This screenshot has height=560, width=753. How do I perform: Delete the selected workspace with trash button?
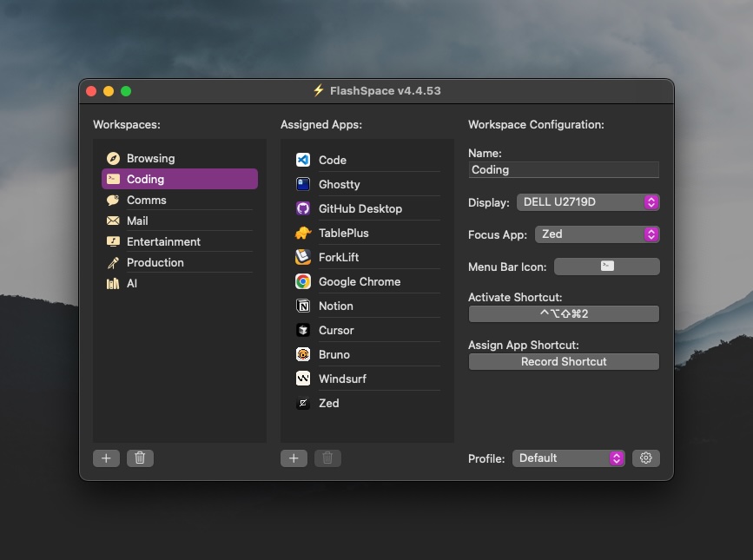click(x=140, y=458)
